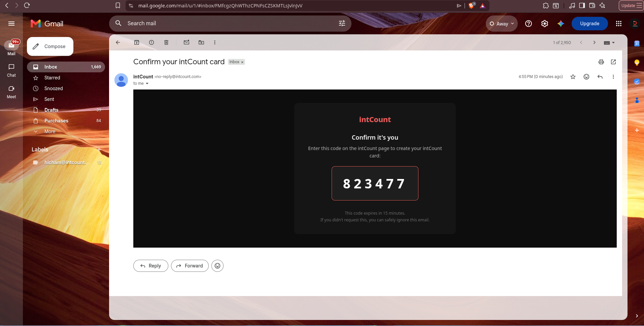Viewport: 644px width, 326px height.
Task: Compose a new email
Action: 50,46
